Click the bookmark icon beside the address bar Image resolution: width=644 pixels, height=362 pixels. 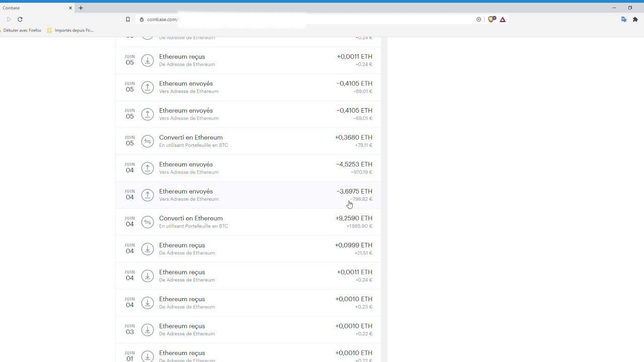(128, 19)
